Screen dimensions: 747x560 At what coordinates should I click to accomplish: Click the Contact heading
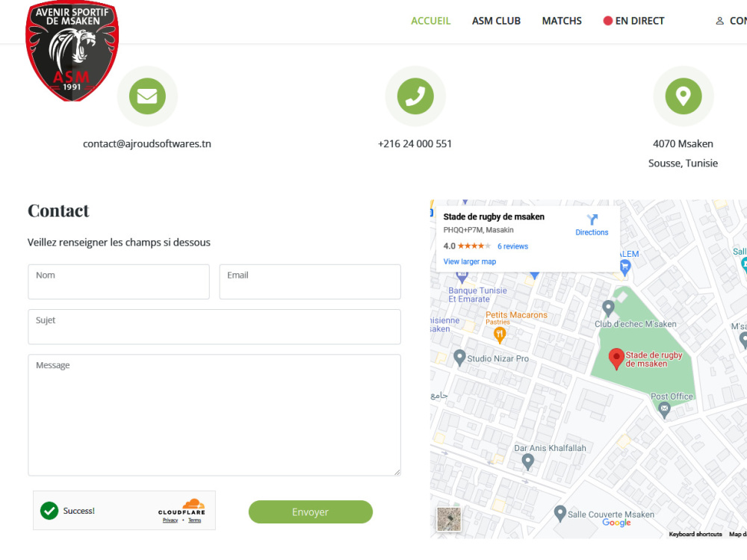(58, 211)
